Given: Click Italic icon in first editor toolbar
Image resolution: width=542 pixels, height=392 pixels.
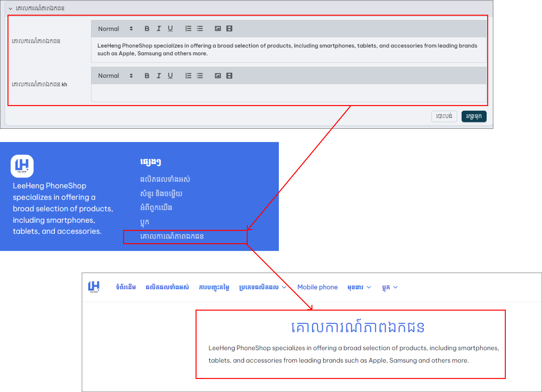Looking at the screenshot, I should [x=159, y=29].
